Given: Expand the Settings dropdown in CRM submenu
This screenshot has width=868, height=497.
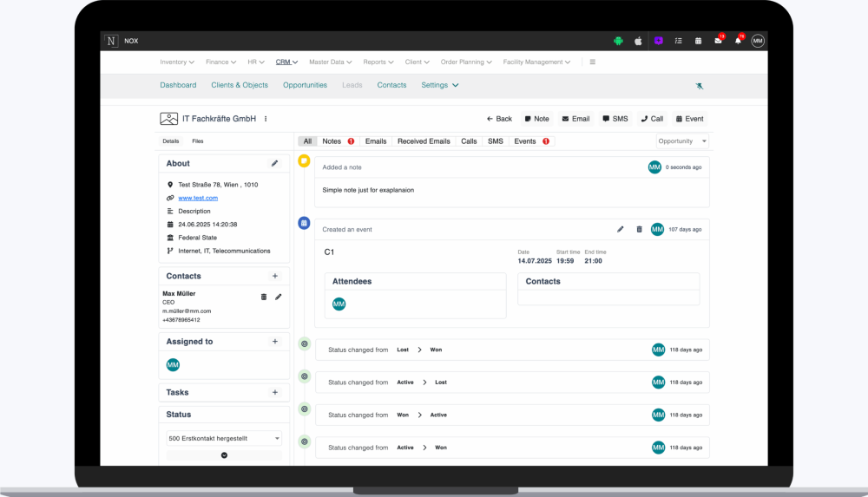Looking at the screenshot, I should pos(440,85).
